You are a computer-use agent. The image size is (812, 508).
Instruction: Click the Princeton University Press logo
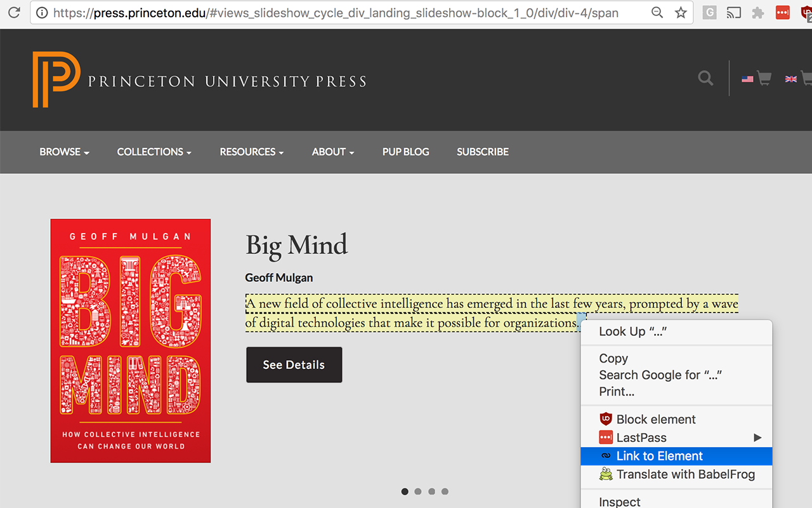click(x=199, y=80)
